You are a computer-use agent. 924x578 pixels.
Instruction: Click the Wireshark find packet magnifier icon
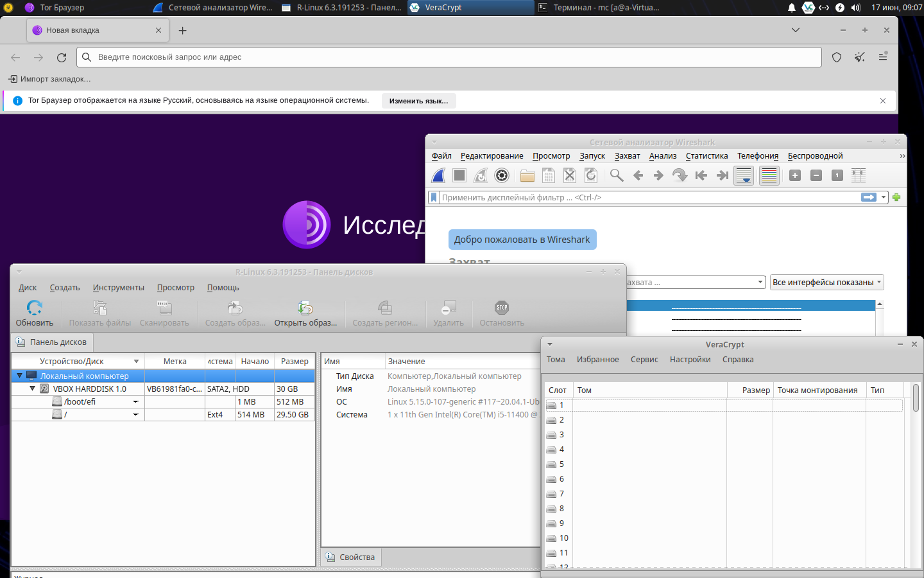click(617, 175)
